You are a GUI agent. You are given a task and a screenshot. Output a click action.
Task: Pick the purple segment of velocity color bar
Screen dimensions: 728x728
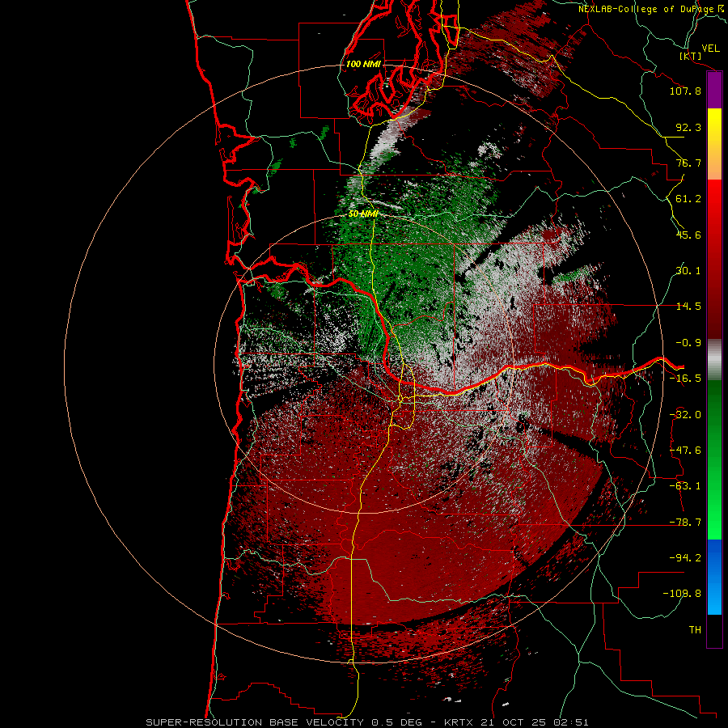pos(714,90)
